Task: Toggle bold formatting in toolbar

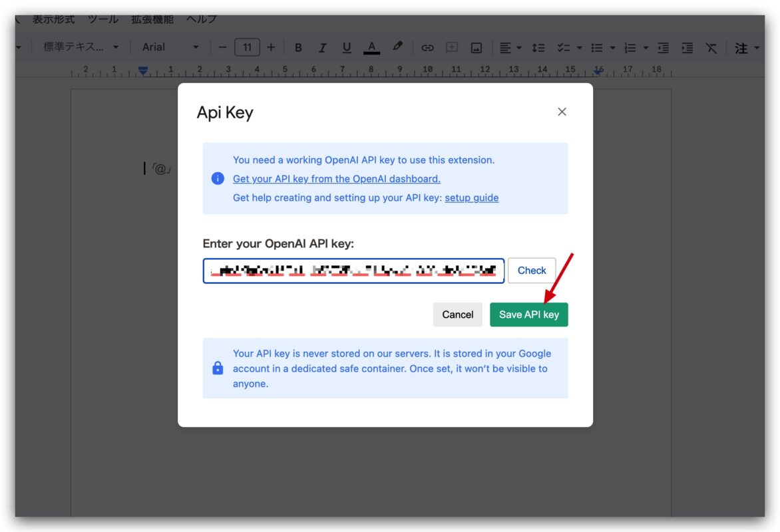Action: pyautogui.click(x=298, y=48)
